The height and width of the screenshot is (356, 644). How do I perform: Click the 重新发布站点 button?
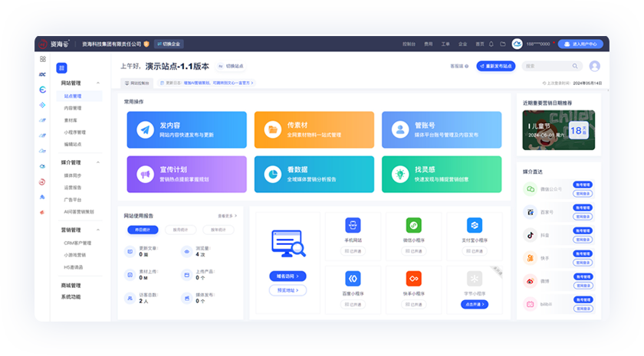[x=495, y=66]
